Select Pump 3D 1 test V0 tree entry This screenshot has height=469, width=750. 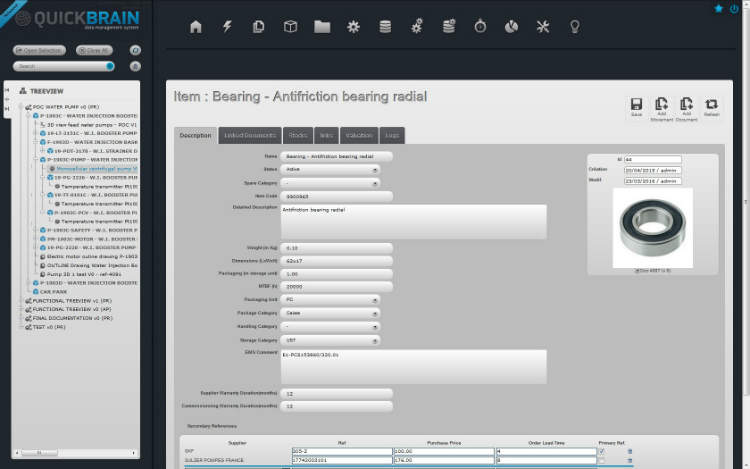click(84, 274)
